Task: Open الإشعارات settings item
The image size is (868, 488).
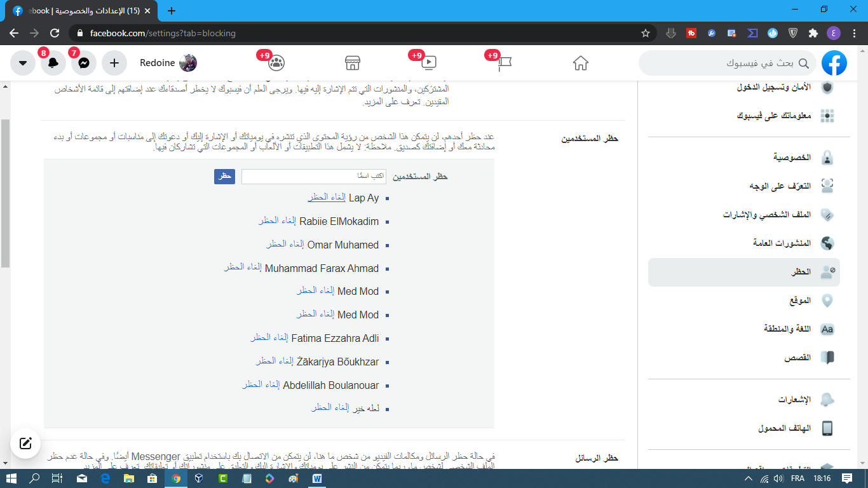Action: coord(743,400)
